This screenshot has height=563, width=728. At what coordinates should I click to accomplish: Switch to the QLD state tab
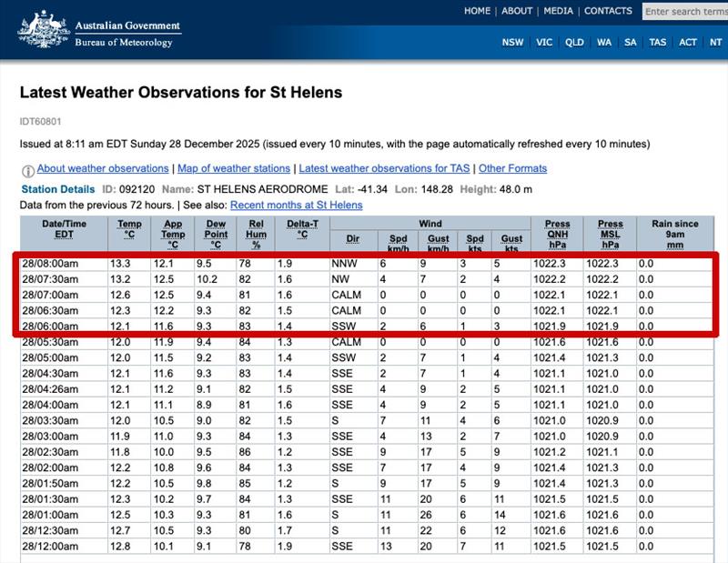pyautogui.click(x=573, y=42)
